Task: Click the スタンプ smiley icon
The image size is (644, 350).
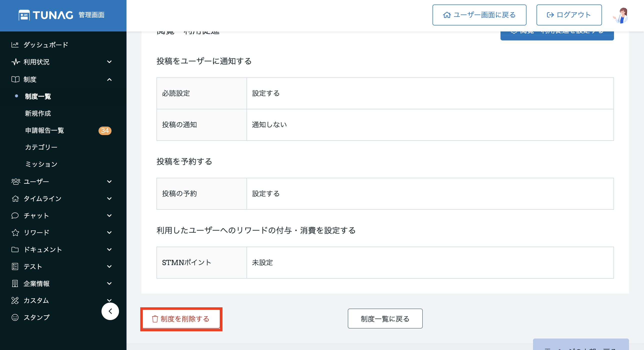Action: [15, 317]
